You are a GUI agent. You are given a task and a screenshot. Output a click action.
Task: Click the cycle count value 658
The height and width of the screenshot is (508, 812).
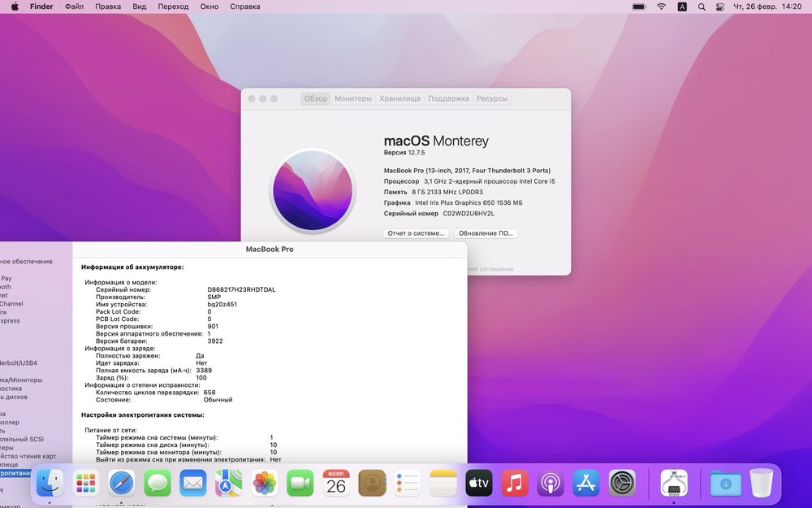tap(209, 393)
